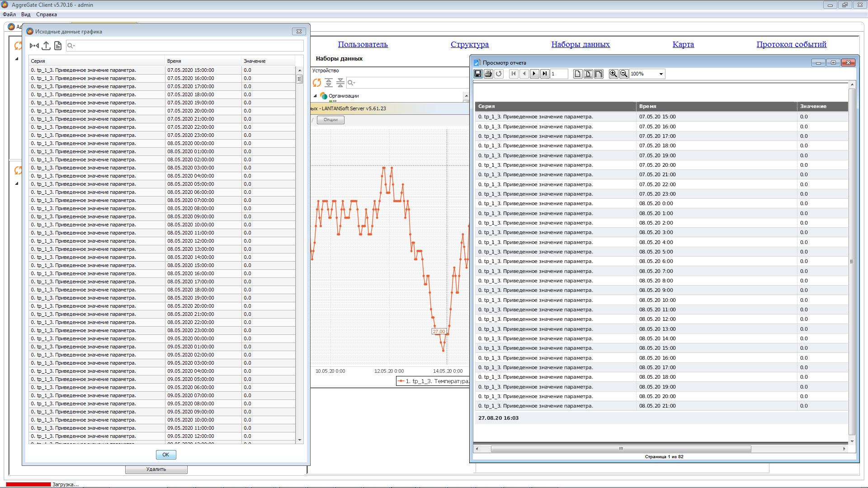Zoom in on the report
The image size is (868, 488).
pyautogui.click(x=613, y=74)
